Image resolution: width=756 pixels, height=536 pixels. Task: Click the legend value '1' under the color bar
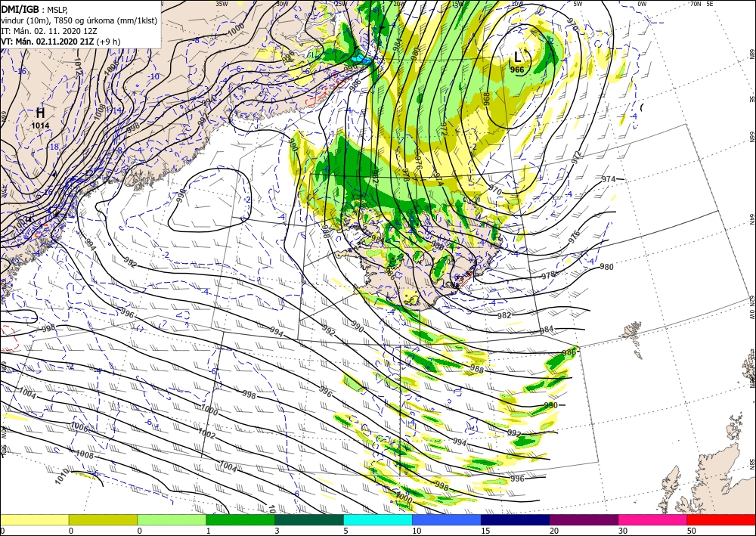(x=208, y=531)
